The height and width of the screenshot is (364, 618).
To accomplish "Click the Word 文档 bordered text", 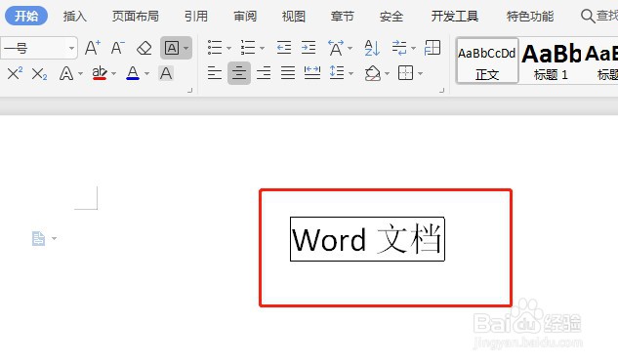I will point(367,239).
